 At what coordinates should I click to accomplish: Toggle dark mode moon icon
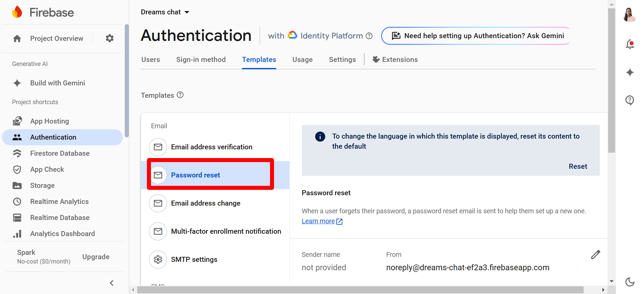[x=630, y=282]
